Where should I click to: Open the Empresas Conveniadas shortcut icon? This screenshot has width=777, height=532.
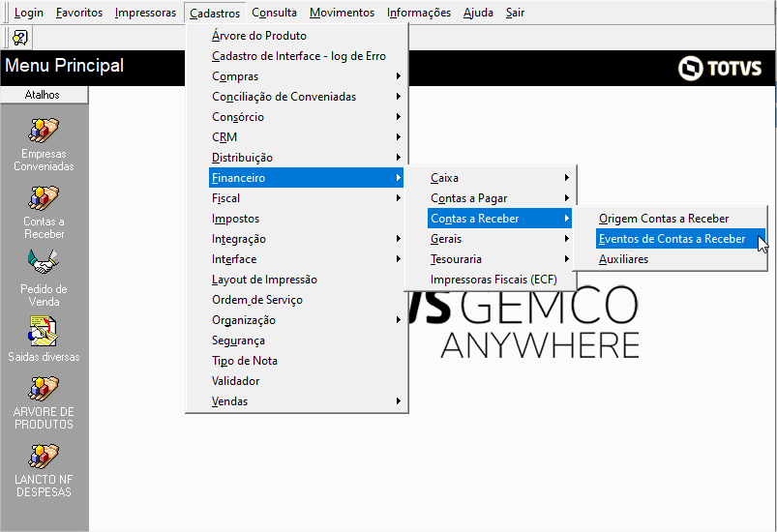click(44, 131)
